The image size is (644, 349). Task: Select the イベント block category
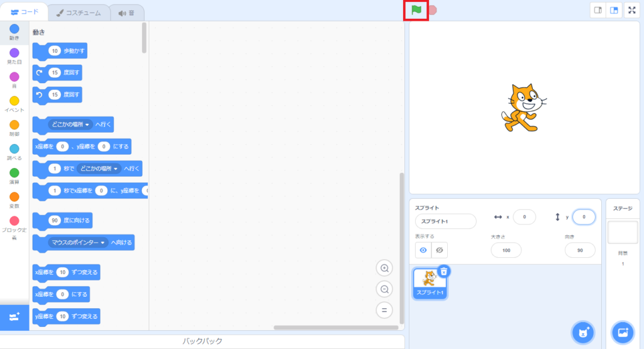point(14,104)
